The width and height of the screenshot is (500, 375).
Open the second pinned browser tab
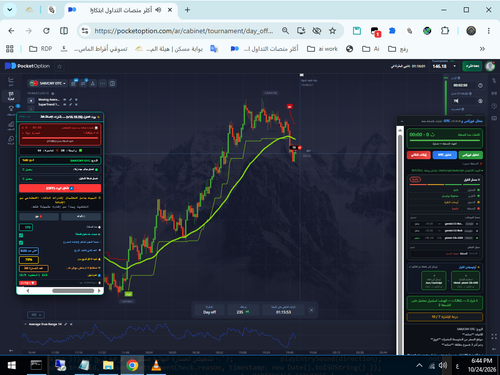click(52, 10)
